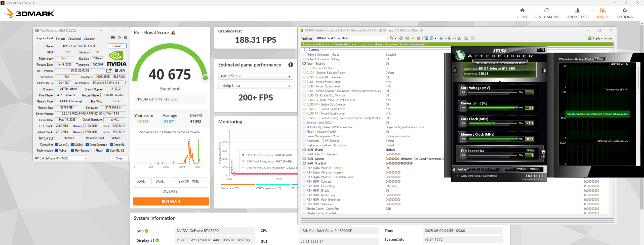Click the EXPORT XML button

189,181
